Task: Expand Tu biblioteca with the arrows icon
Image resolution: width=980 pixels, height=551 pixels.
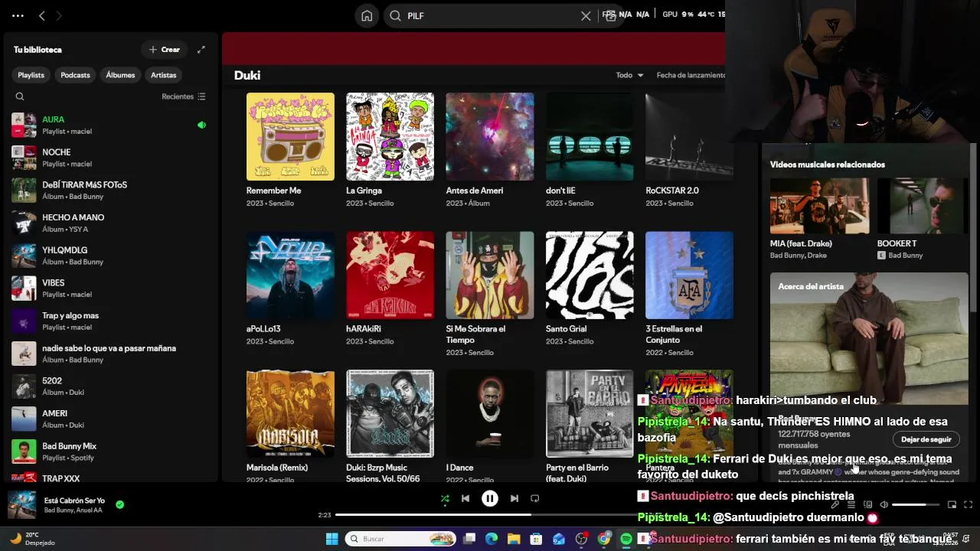Action: click(201, 50)
